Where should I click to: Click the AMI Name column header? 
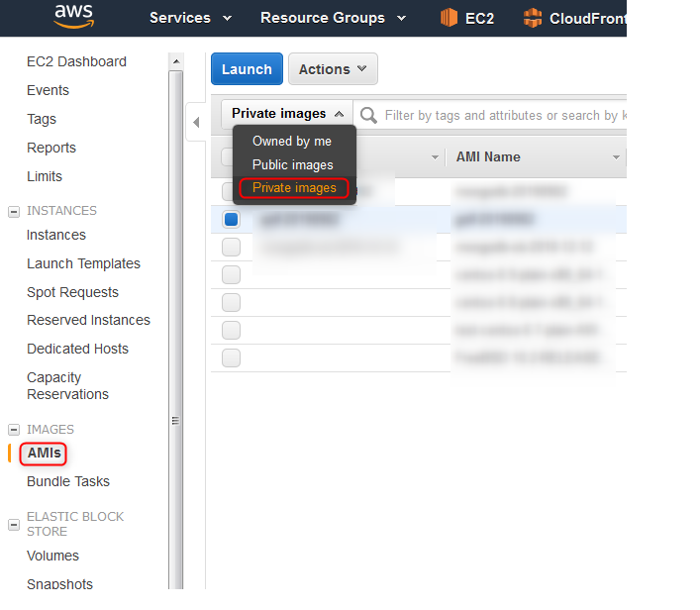point(488,157)
